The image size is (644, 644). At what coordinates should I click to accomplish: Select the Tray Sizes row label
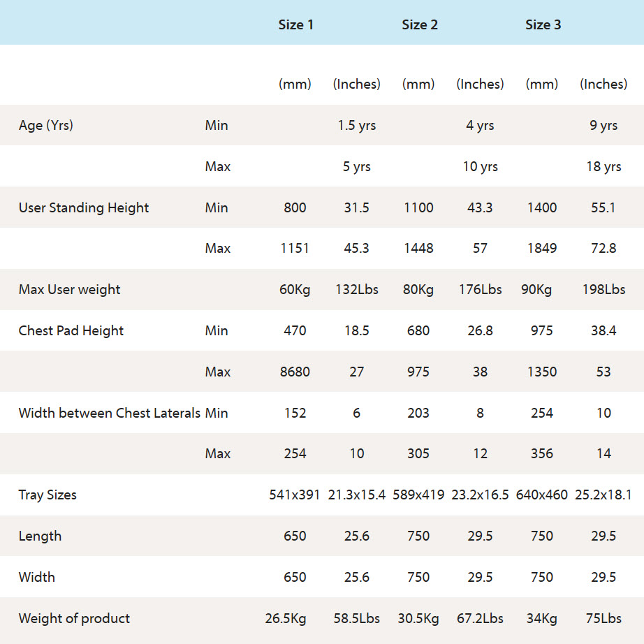[x=47, y=495]
